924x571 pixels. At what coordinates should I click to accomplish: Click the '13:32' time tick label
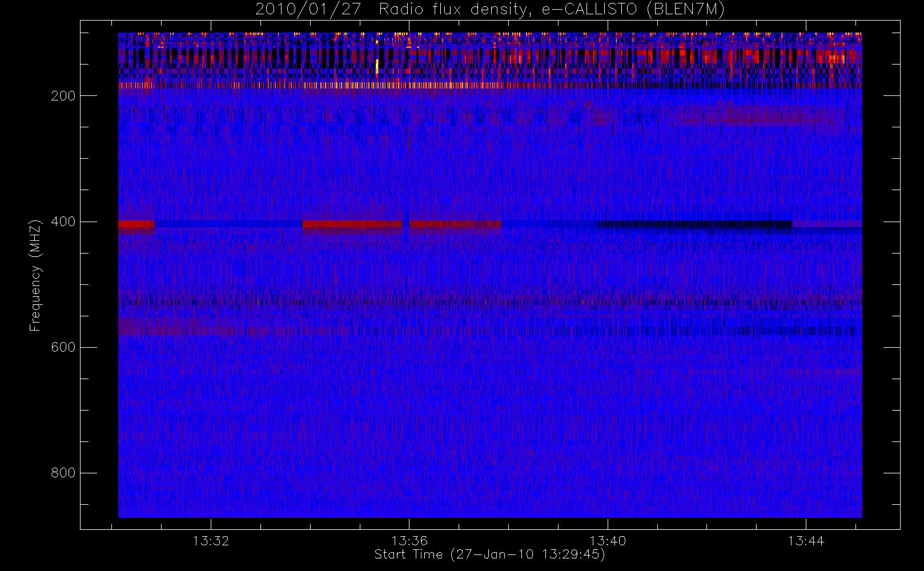tap(211, 541)
